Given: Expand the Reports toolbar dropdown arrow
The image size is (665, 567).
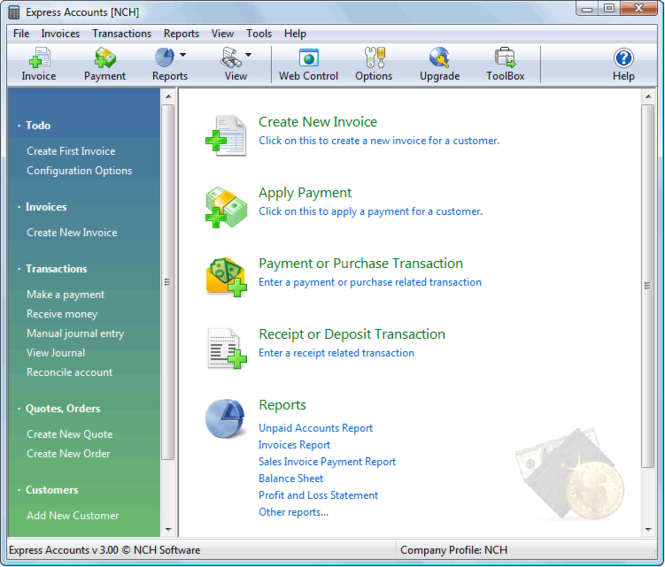Looking at the screenshot, I should 183,55.
